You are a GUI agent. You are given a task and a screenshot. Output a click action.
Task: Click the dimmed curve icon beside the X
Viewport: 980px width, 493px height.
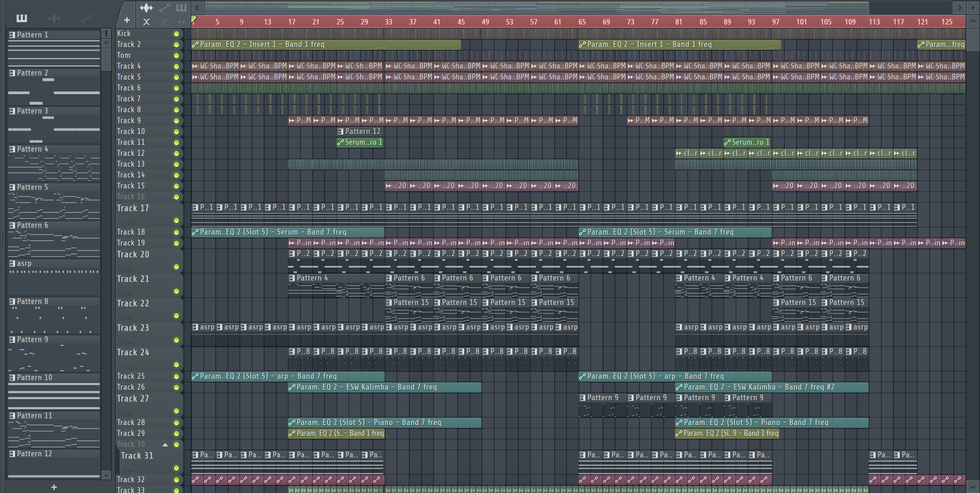coord(164,22)
